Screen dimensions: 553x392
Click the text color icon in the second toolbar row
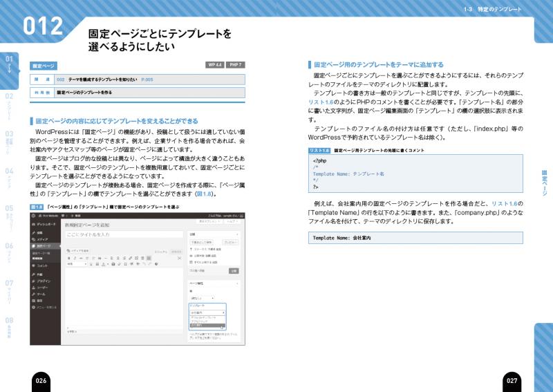(x=103, y=264)
